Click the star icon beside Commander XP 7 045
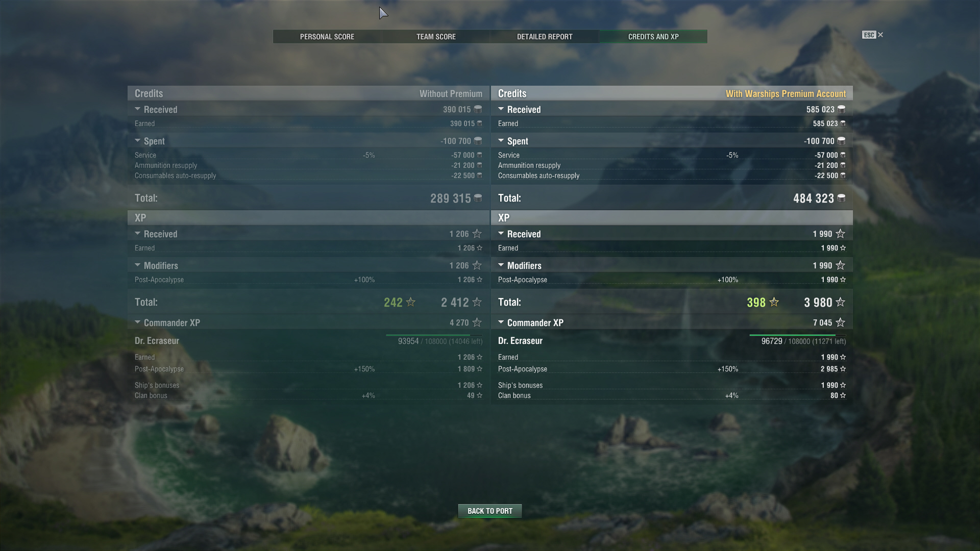Image resolution: width=980 pixels, height=551 pixels. tap(840, 322)
